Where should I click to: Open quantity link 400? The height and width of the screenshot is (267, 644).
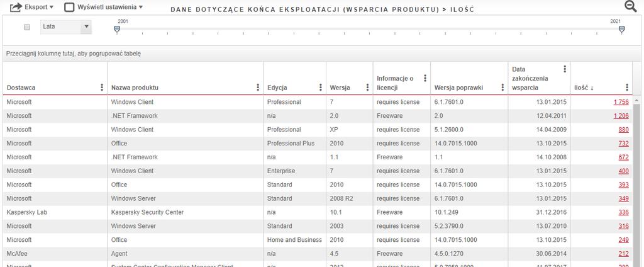point(623,171)
